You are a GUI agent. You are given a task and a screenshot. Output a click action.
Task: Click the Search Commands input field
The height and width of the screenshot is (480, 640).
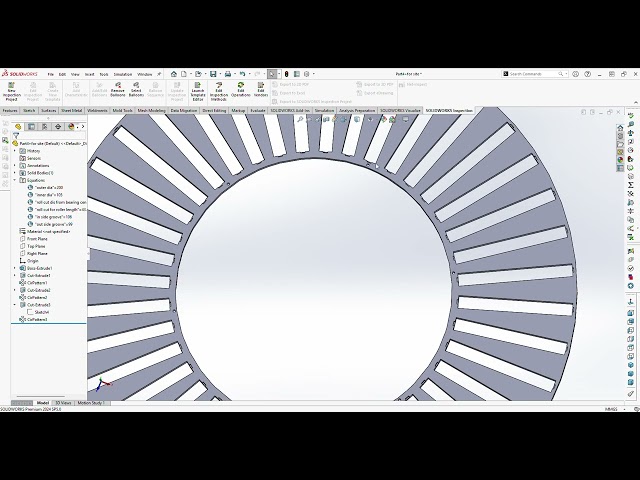533,74
